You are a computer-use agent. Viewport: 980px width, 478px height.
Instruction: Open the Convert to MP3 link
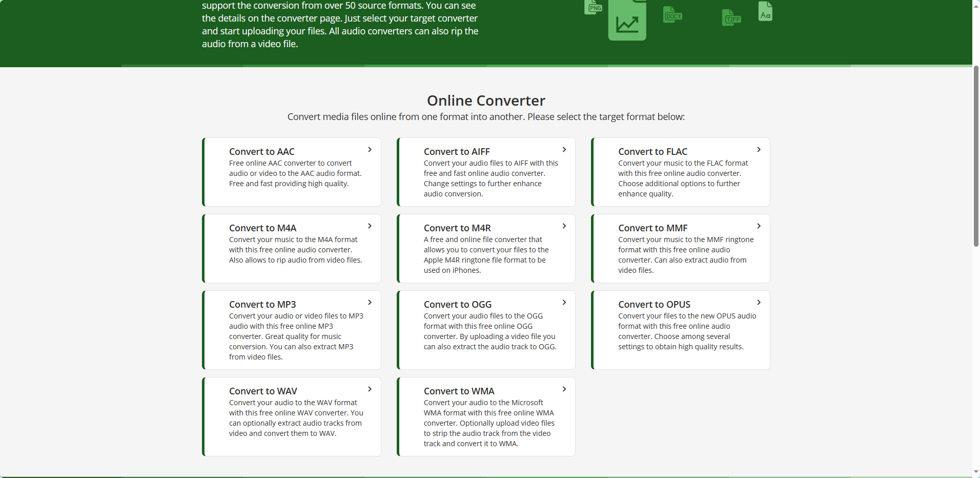coord(262,305)
